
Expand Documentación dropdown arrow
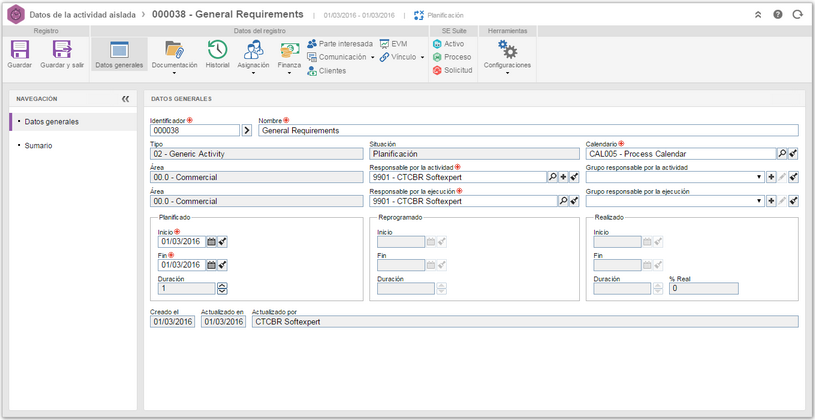click(175, 73)
